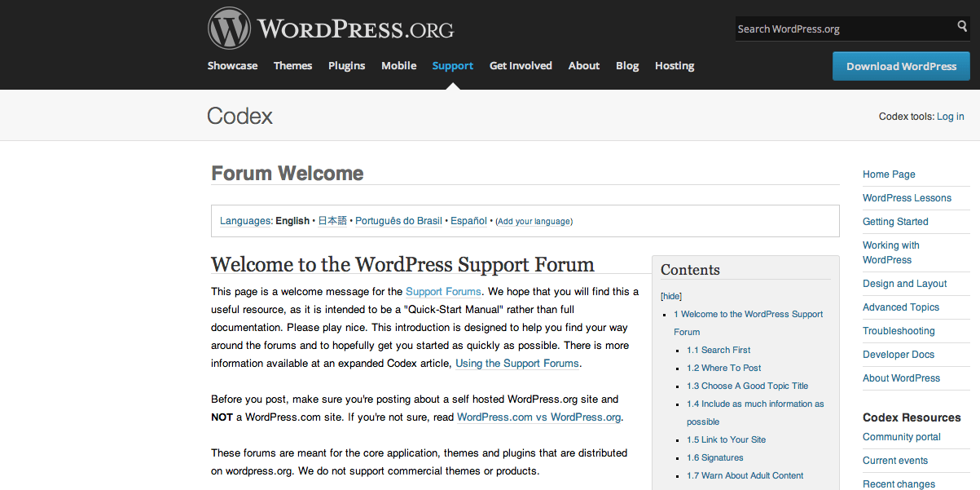Go to the Mobile section
The width and height of the screenshot is (980, 490).
(x=398, y=65)
